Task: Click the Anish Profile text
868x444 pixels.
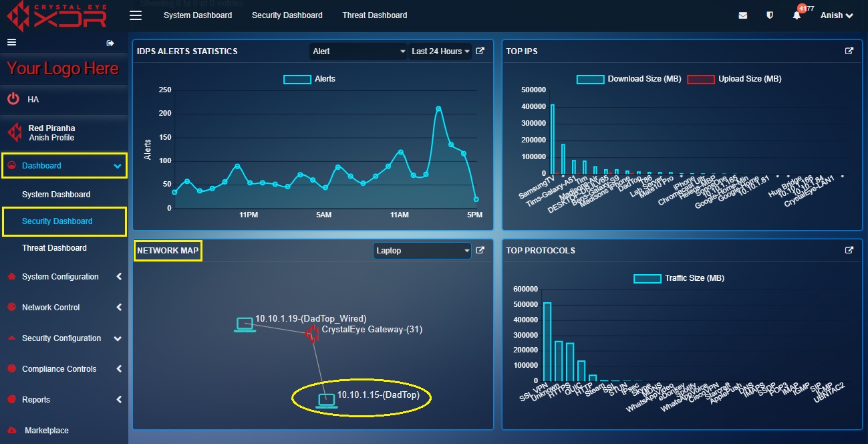Action: click(x=51, y=138)
